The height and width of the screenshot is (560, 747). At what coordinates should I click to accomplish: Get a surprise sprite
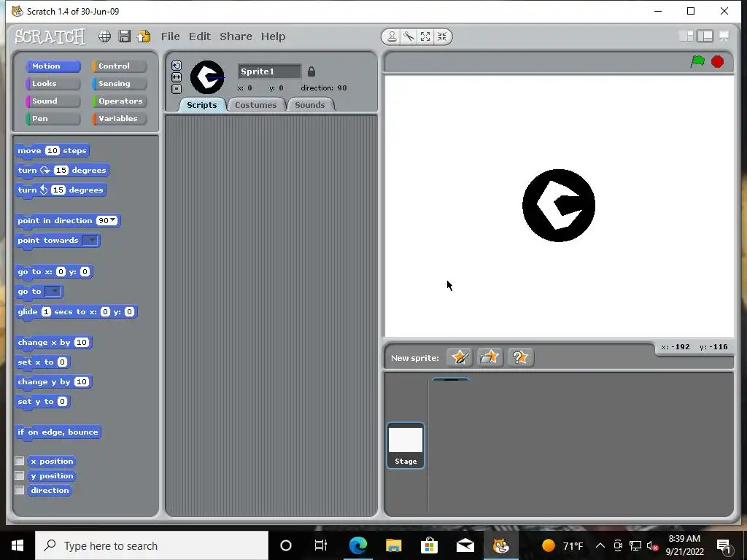(x=520, y=357)
